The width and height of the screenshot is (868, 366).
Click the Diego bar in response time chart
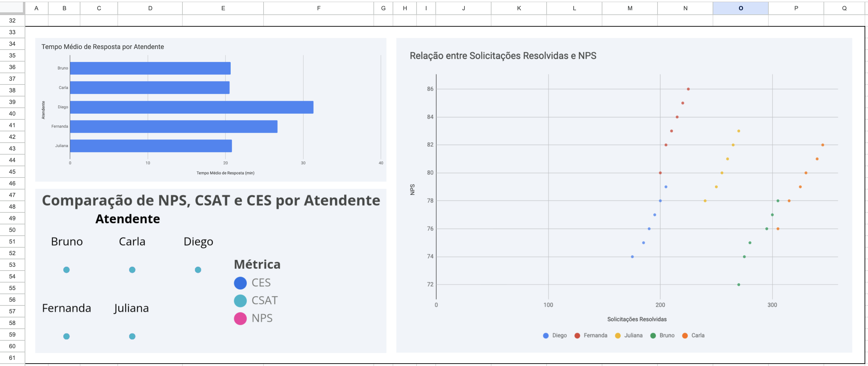point(192,107)
